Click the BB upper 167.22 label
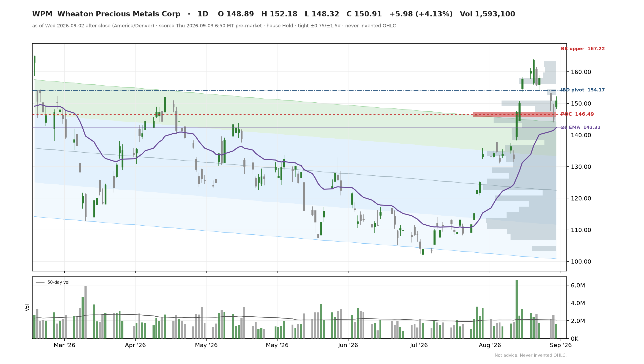644x364 pixels. pos(583,49)
